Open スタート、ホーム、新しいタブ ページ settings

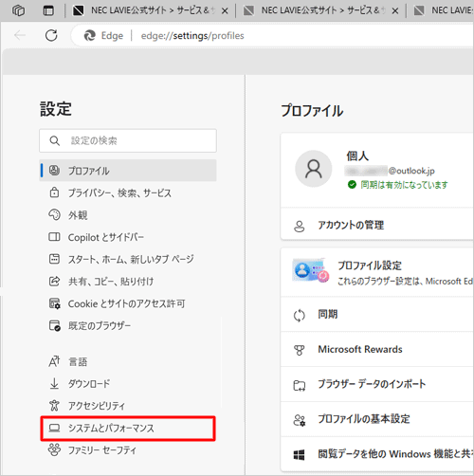coord(128,259)
